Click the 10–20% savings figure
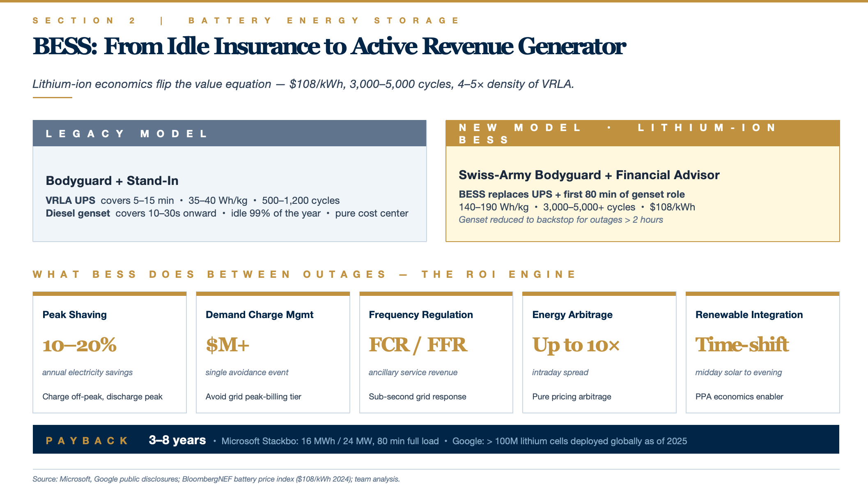 point(80,345)
